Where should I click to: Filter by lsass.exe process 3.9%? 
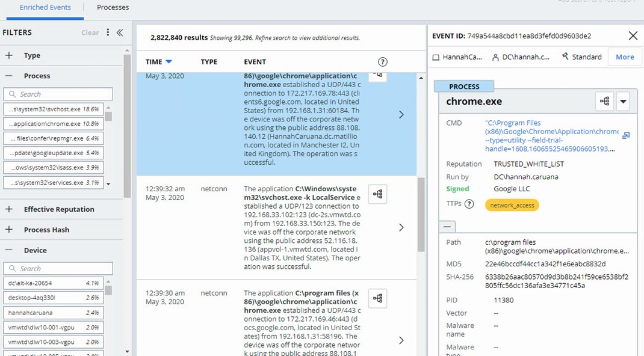point(54,167)
